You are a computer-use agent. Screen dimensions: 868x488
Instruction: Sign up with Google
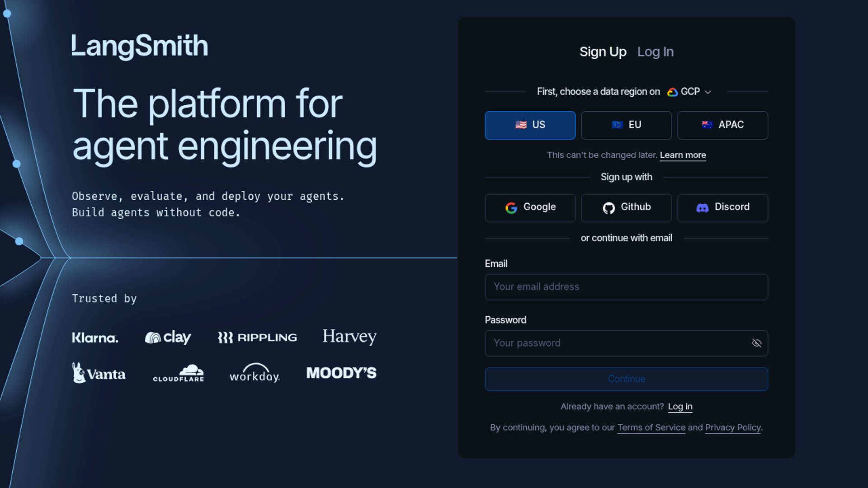530,208
